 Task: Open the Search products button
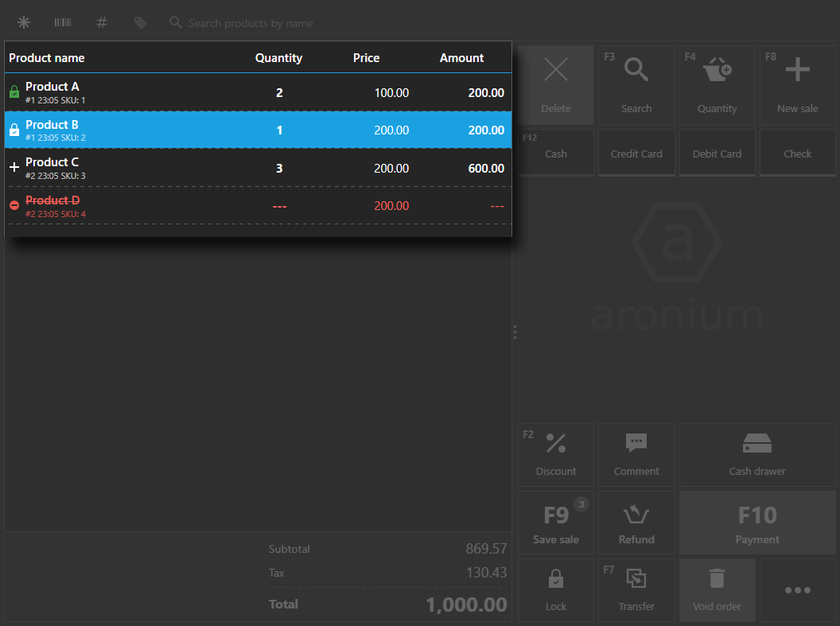(x=636, y=84)
